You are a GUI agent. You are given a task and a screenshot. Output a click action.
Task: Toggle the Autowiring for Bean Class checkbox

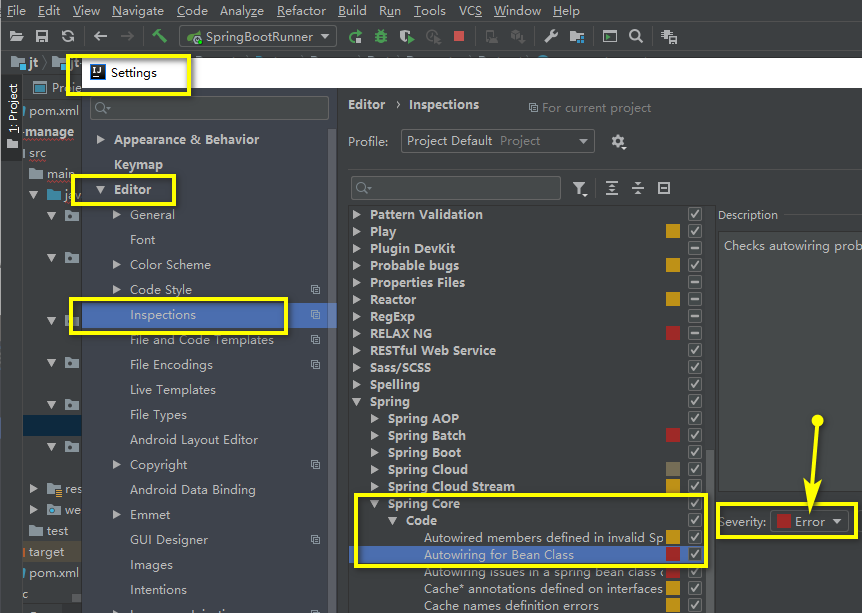click(695, 554)
